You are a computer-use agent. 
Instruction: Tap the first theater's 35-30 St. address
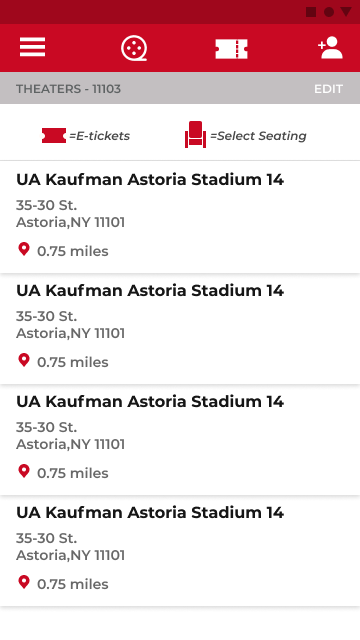47,205
